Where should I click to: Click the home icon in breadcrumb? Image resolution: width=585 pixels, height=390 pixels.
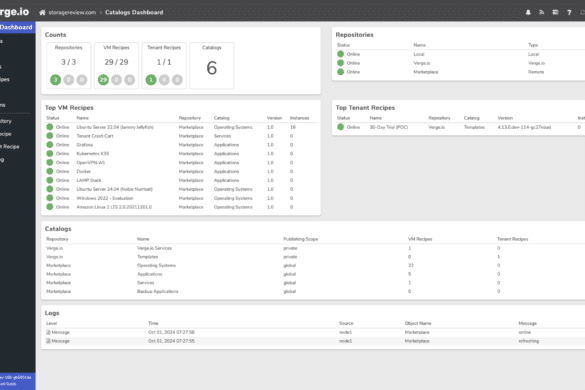coord(42,13)
